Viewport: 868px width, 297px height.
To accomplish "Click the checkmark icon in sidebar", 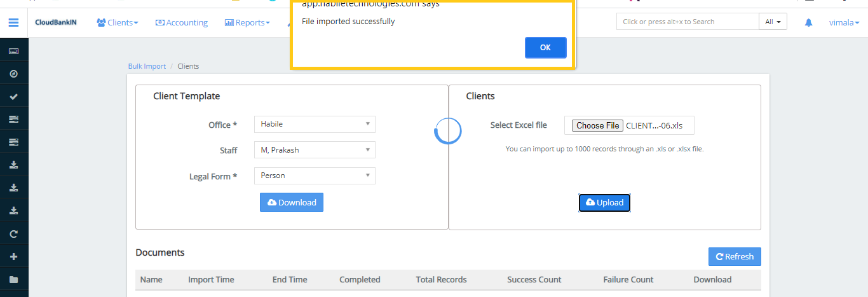I will coord(13,97).
